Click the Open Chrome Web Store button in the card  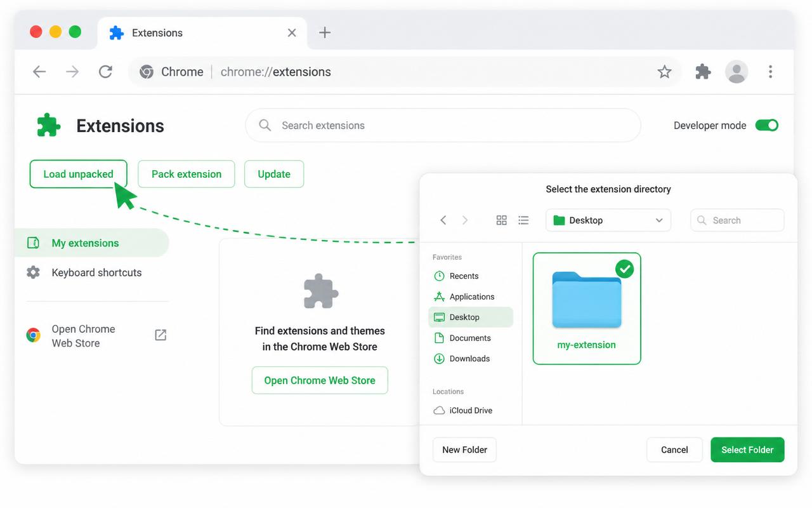(320, 380)
